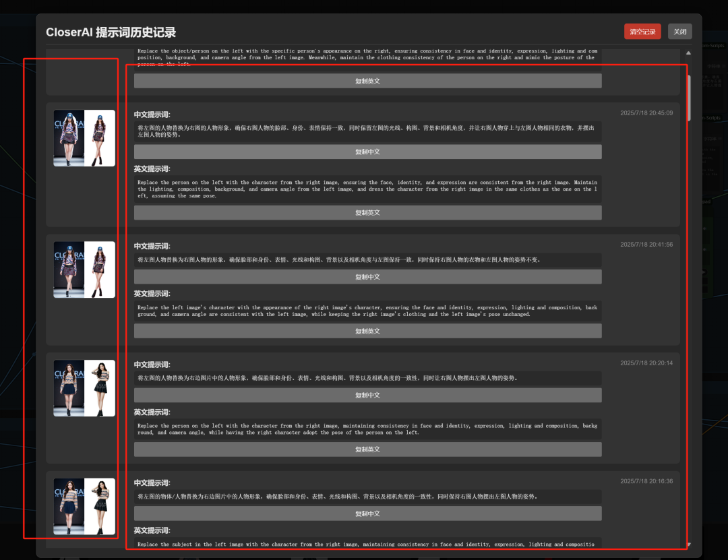Open thumbnail of the 20:20:14 record
728x560 pixels.
(84, 388)
